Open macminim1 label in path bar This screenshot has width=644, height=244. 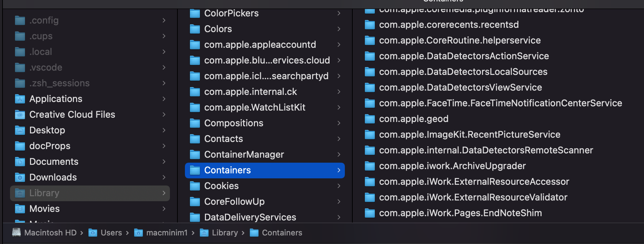coord(167,233)
